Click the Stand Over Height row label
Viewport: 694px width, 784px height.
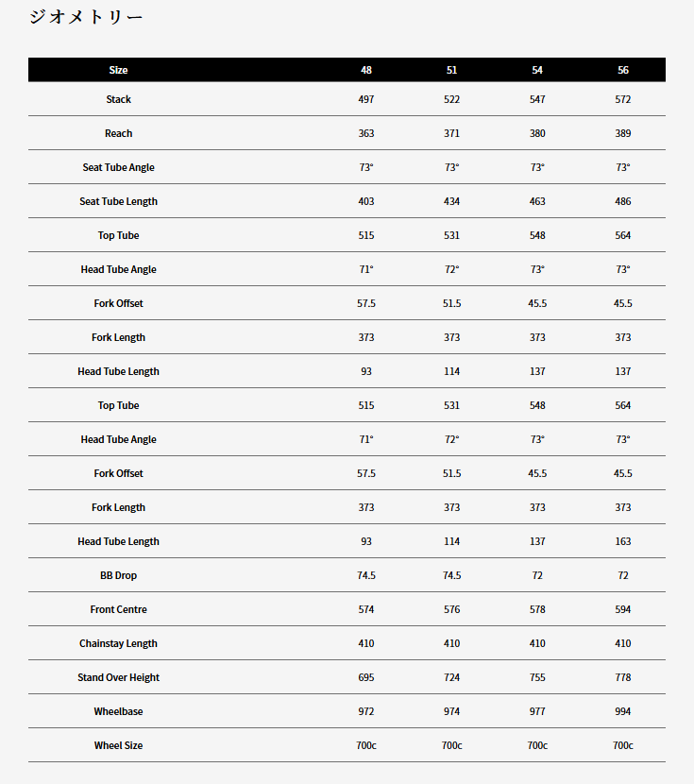coord(118,677)
